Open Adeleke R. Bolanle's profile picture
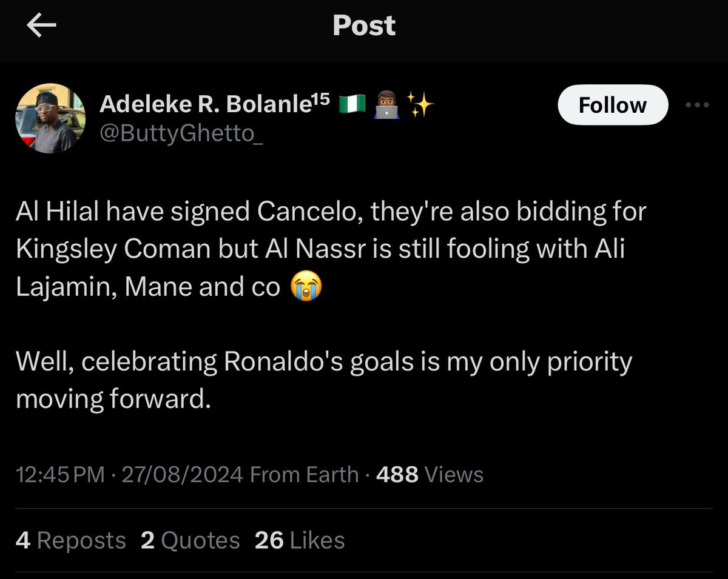Viewport: 728px width, 579px height. pos(50,117)
